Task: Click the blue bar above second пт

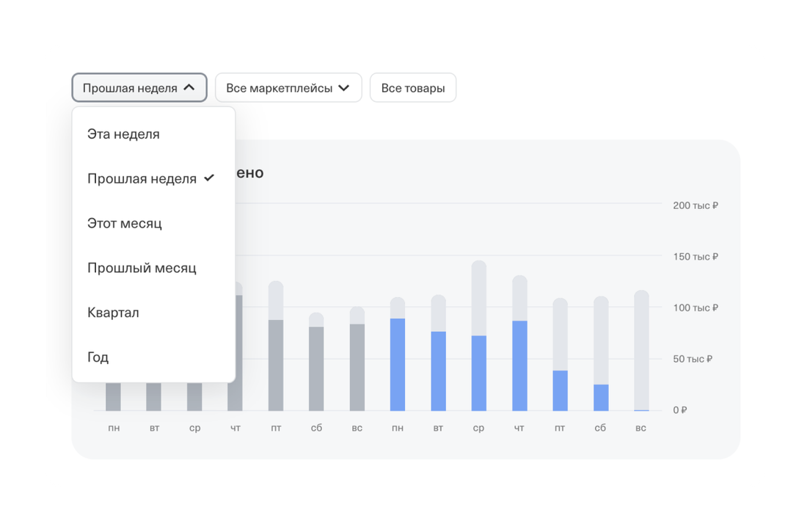Action: pos(560,390)
